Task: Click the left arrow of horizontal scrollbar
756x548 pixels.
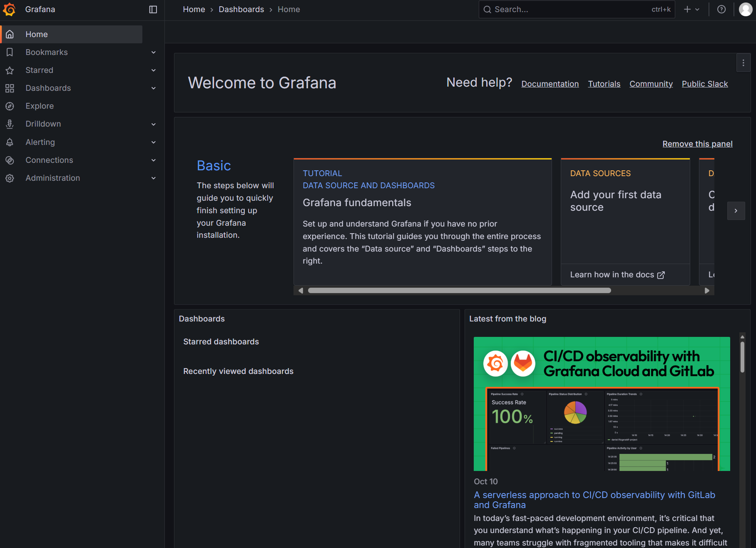Action: [301, 290]
